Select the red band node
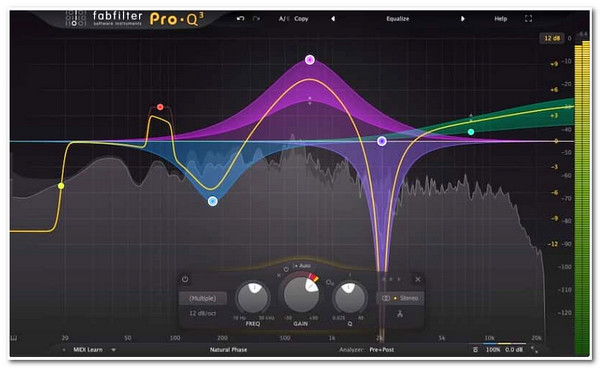 point(160,107)
